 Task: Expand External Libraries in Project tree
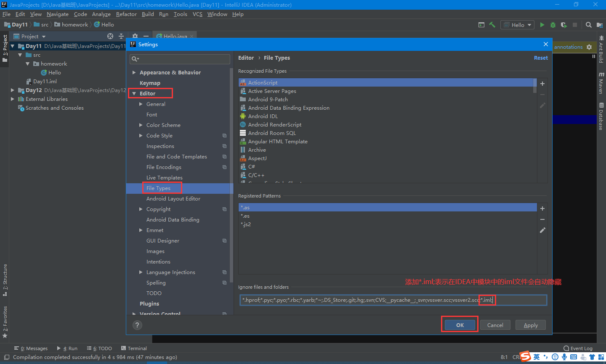pos(12,99)
